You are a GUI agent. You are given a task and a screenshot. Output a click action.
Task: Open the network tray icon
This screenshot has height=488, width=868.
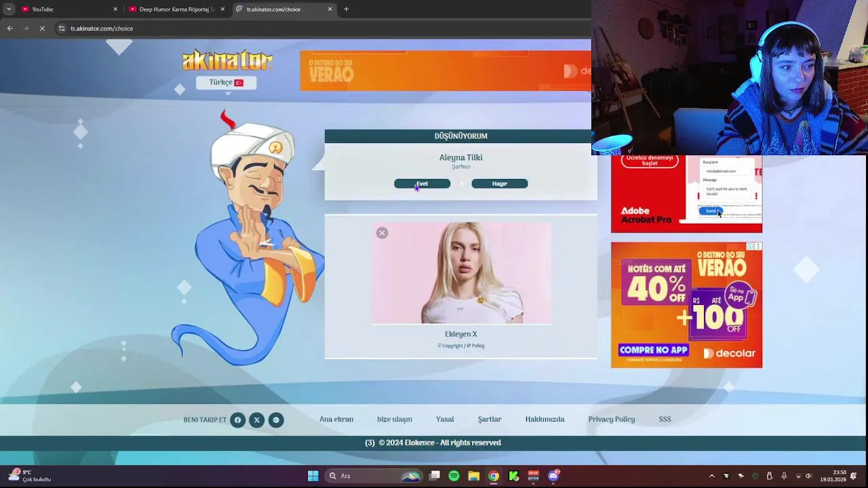click(798, 476)
